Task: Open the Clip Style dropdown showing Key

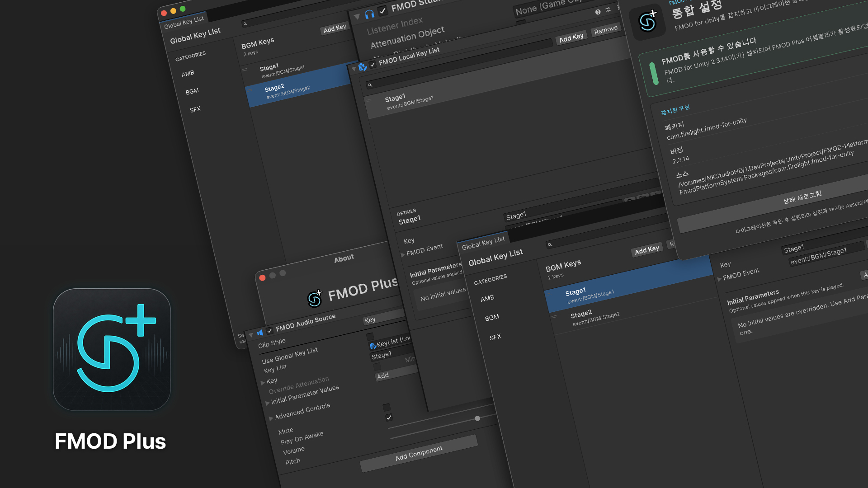Action: click(x=384, y=317)
